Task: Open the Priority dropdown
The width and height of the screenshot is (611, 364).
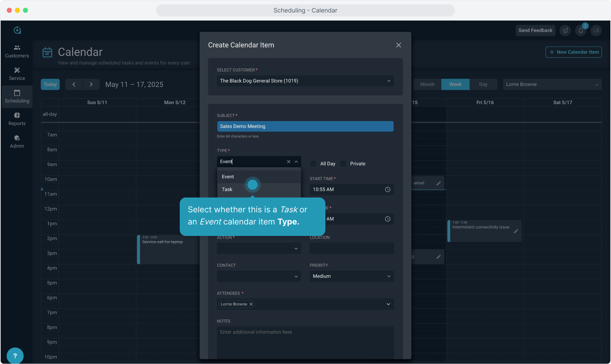Action: pyautogui.click(x=351, y=276)
